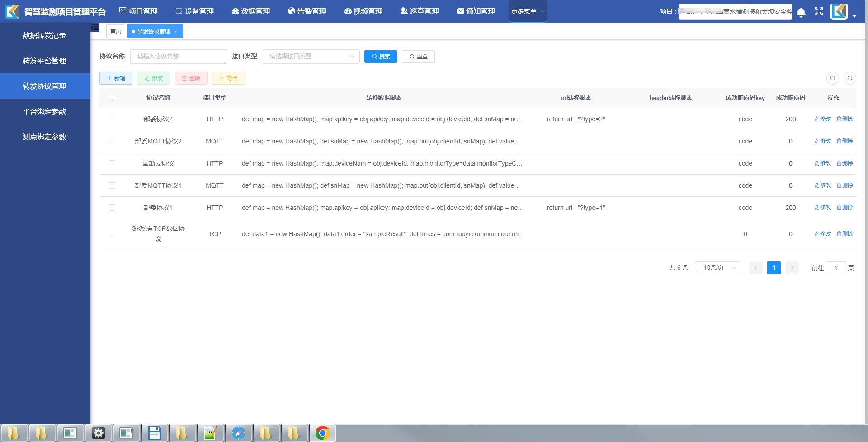Check the box for 部委协议2 row
The width and height of the screenshot is (868, 442).
(x=112, y=119)
